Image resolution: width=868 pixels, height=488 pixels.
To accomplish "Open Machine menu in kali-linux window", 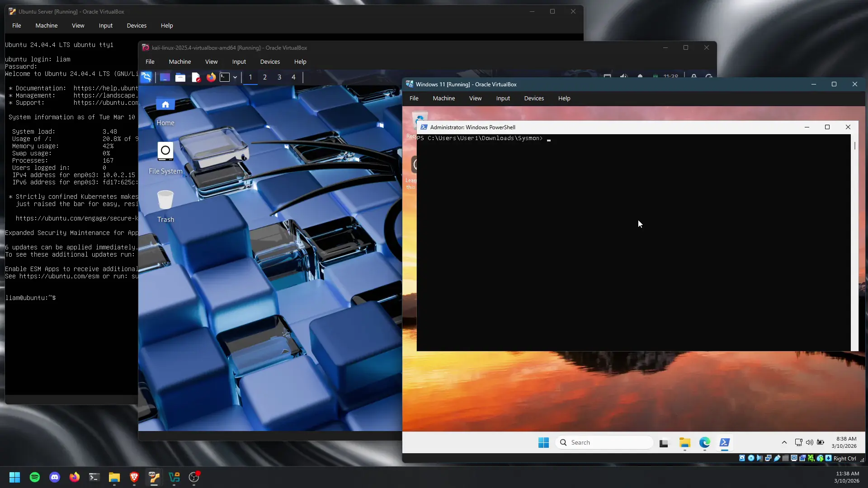I will tap(180, 62).
